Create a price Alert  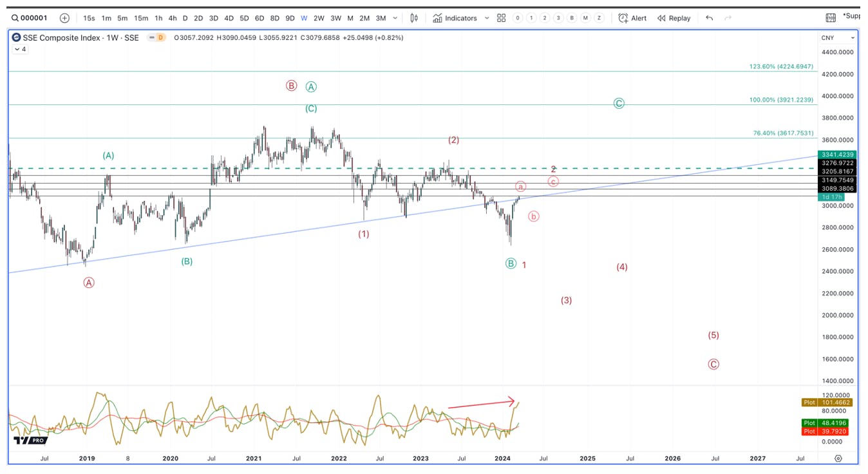coord(632,18)
